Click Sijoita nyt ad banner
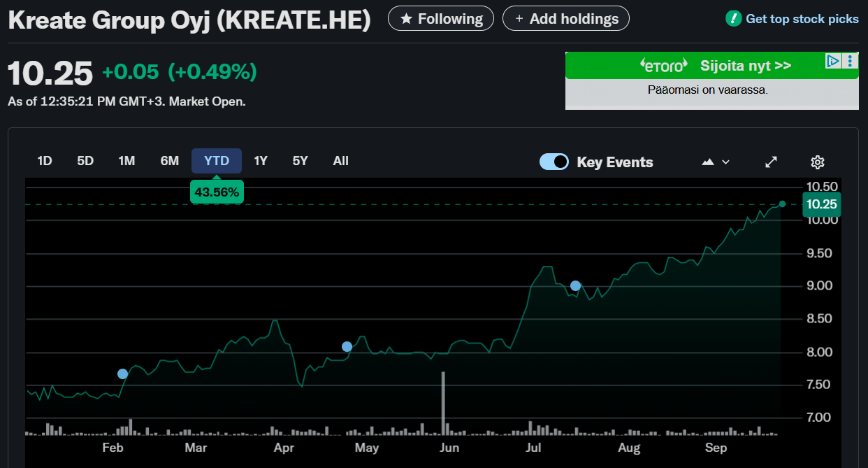 tap(745, 66)
